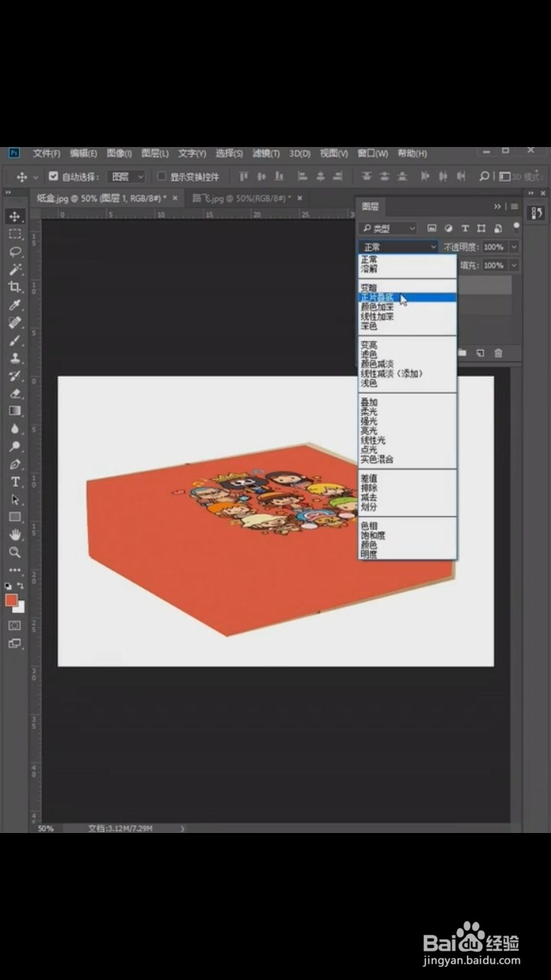Screen dimensions: 551x980
Task: Open the 填充 slider dropdown arrow
Action: click(x=514, y=266)
